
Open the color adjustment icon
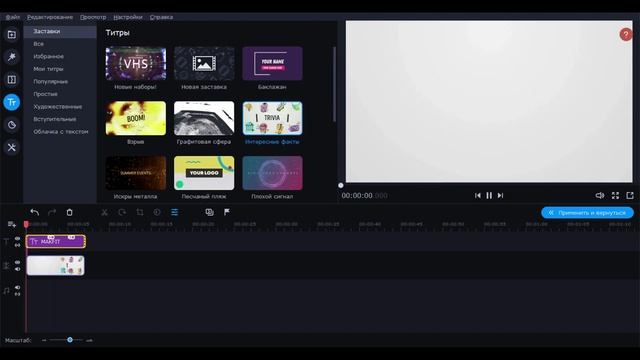[157, 212]
